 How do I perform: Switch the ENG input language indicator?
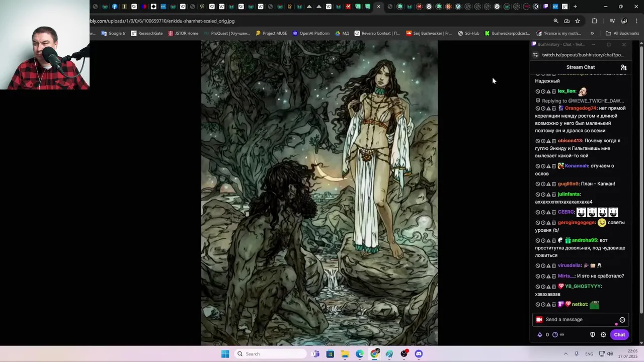(589, 354)
